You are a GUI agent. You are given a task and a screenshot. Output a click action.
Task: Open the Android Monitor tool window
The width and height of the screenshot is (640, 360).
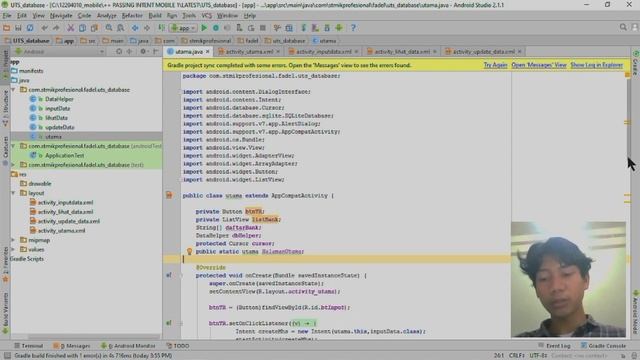(128, 346)
